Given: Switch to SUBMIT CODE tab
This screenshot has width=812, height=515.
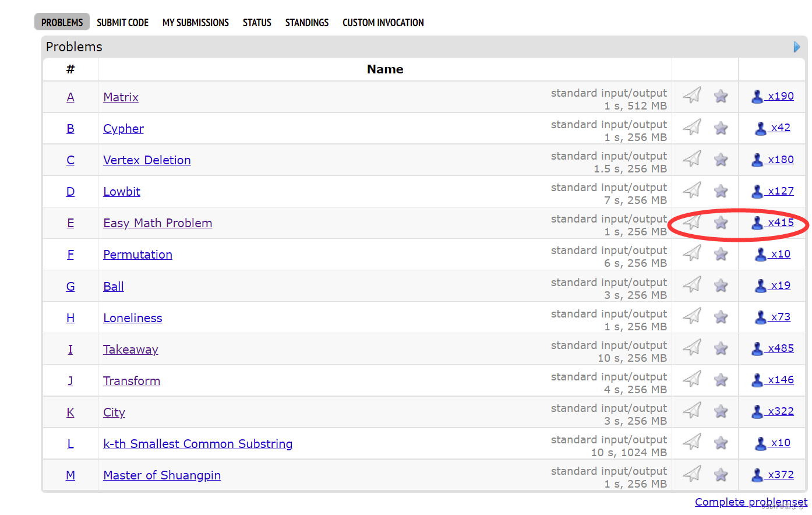Looking at the screenshot, I should pos(122,22).
